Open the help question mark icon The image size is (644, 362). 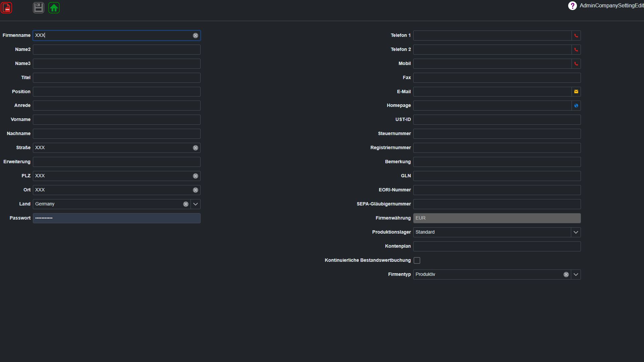coord(572,6)
